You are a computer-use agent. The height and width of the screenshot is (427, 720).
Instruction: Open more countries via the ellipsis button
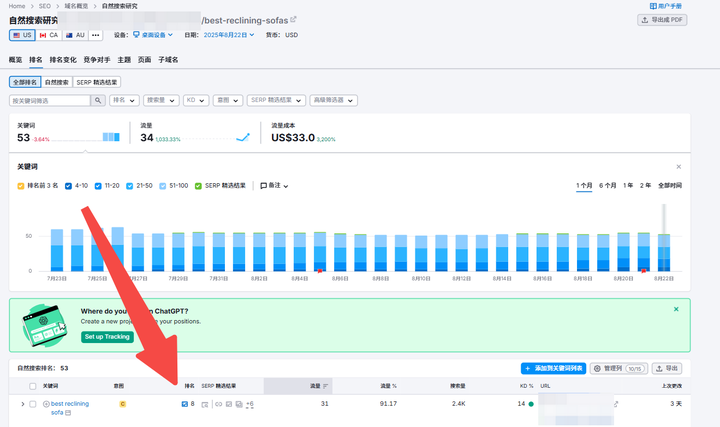pyautogui.click(x=95, y=35)
